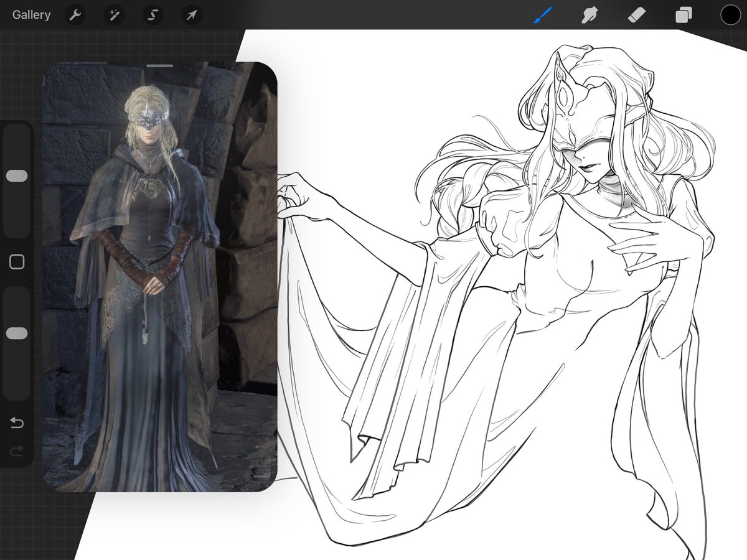Open the Adjustments magic wand menu

(114, 15)
